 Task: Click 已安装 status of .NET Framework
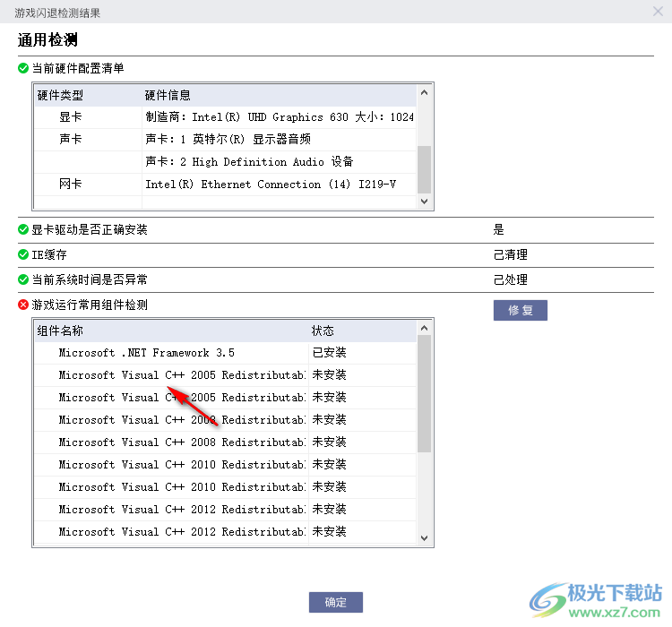click(x=329, y=353)
